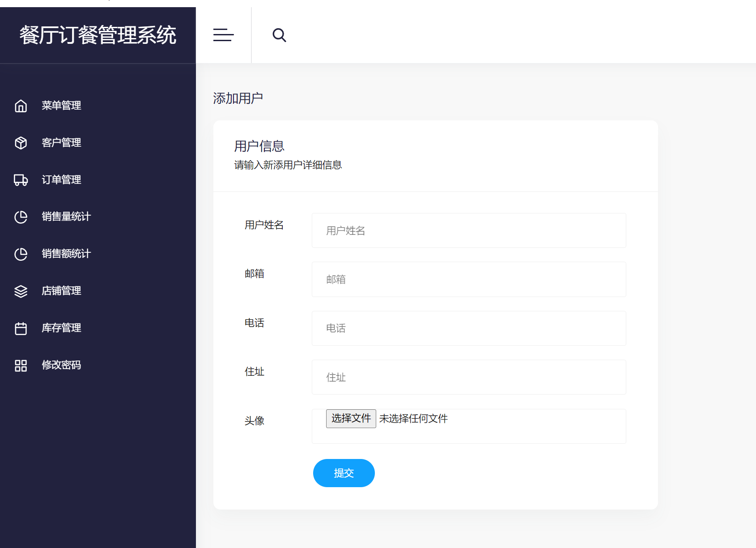Select 销售额统计 menu item
This screenshot has width=756, height=548.
pyautogui.click(x=66, y=254)
